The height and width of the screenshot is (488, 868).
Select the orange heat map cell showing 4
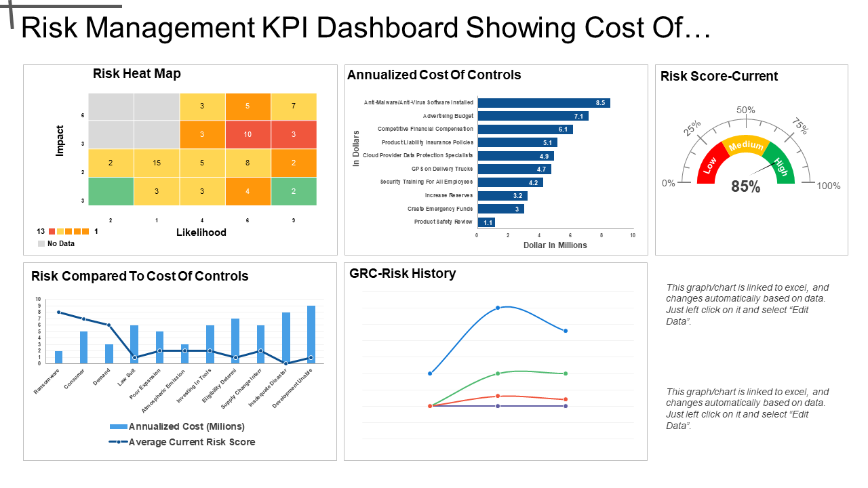pyautogui.click(x=248, y=191)
